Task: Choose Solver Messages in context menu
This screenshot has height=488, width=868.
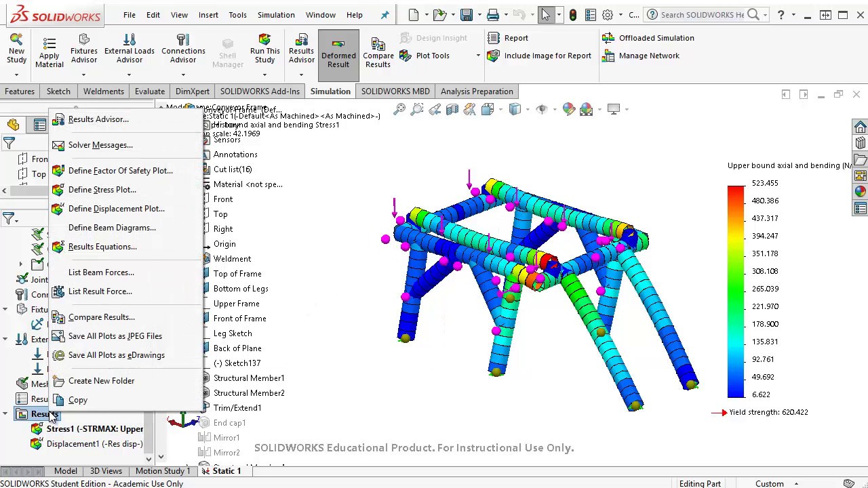Action: click(100, 145)
